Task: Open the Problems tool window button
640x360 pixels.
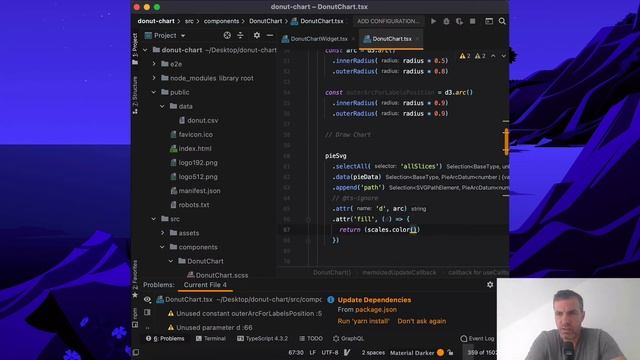Action: point(165,338)
